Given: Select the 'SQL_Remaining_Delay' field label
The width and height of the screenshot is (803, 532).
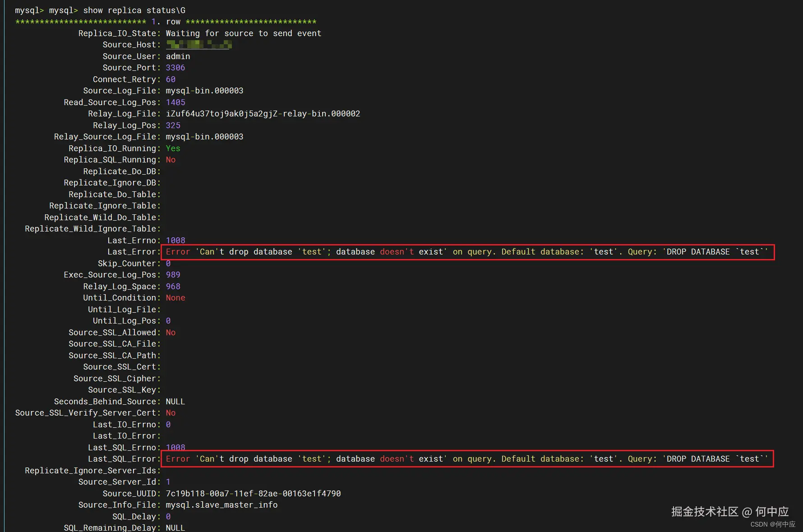Looking at the screenshot, I should 110,527.
